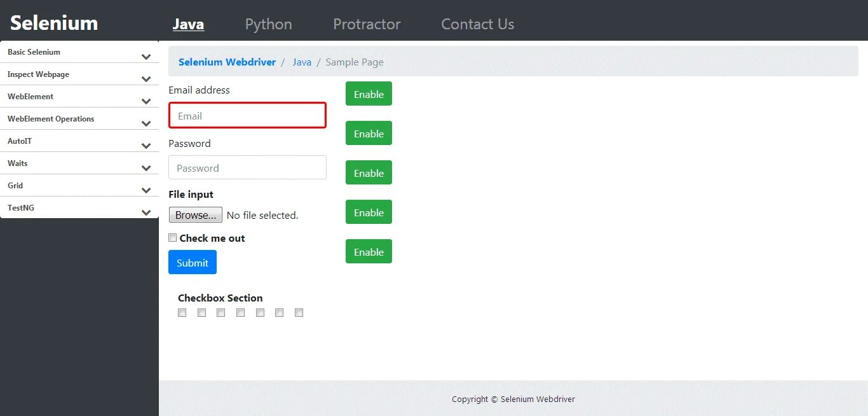
Task: Expand the WebElement chevron arrow
Action: click(x=146, y=101)
